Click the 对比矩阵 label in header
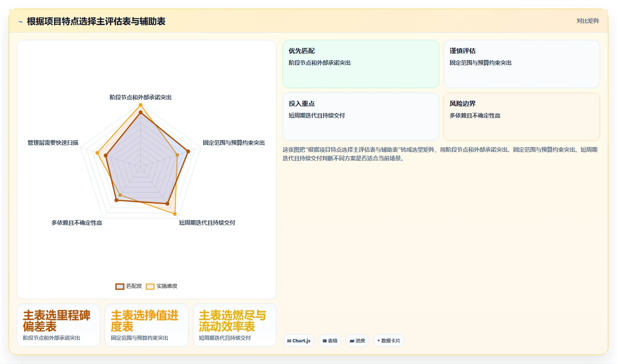Viewport: 617px width, 364px height. click(x=588, y=21)
